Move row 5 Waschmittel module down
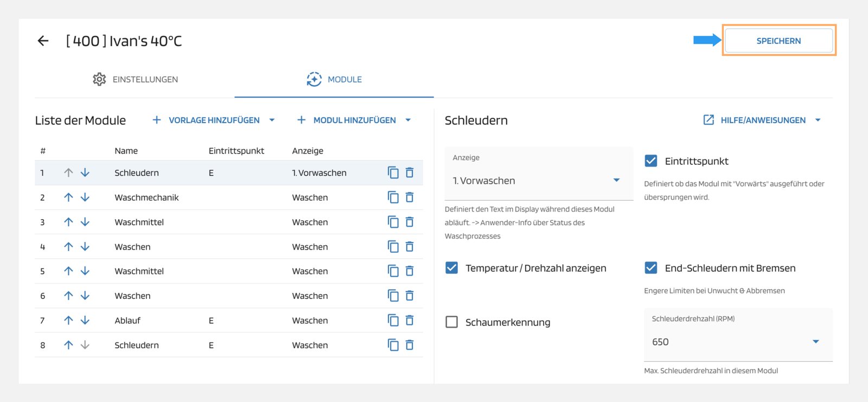This screenshot has width=868, height=402. (85, 271)
